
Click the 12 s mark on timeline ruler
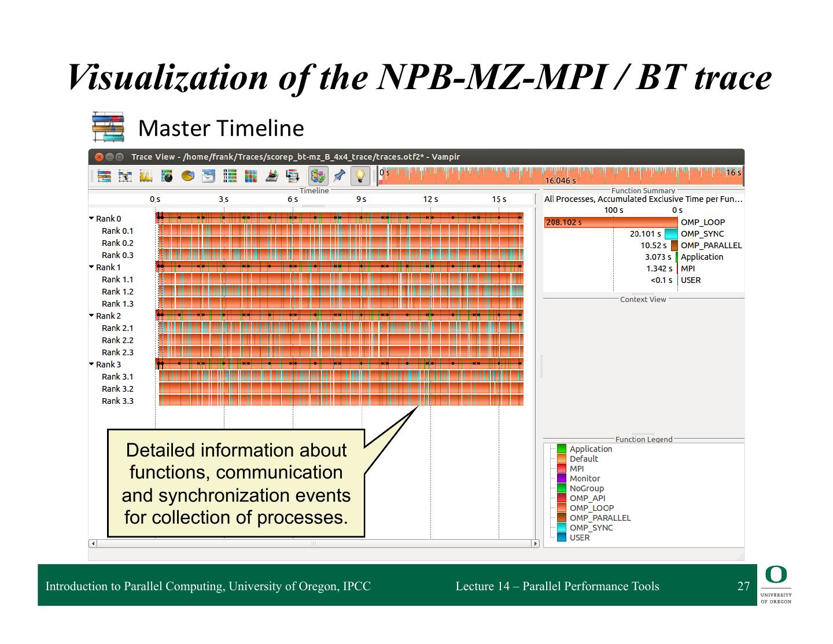[x=430, y=199]
